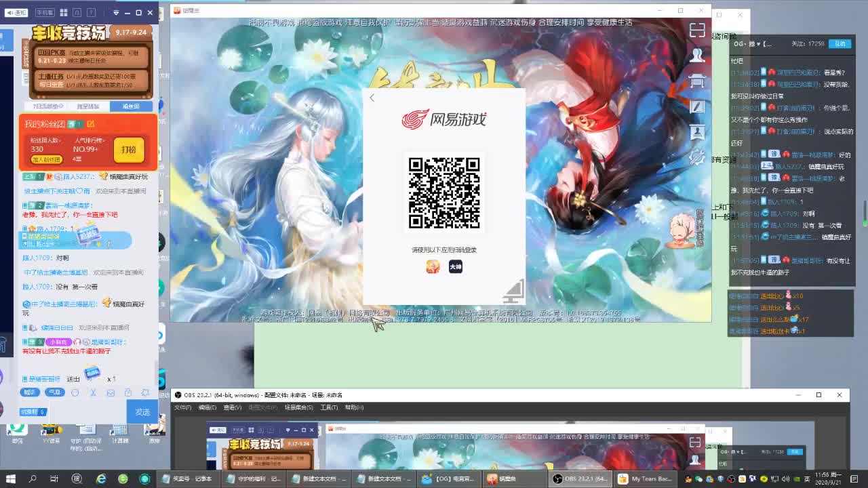868x488 pixels.
Task: Open the 编辑(E) menu in OBS
Action: 208,407
